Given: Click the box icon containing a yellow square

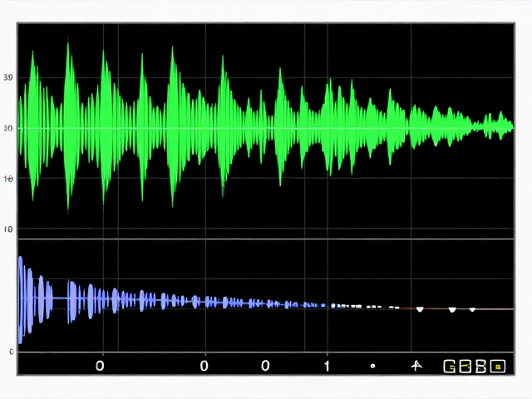Looking at the screenshot, I should tap(498, 367).
